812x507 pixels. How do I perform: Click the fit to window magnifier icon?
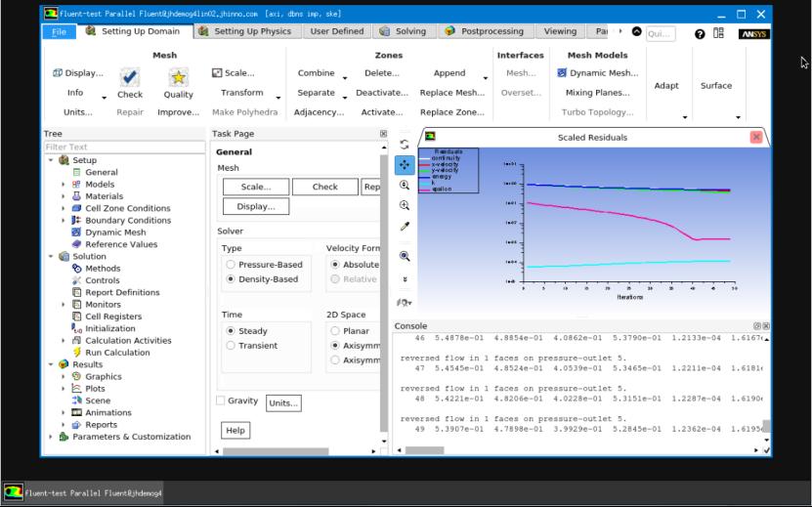(x=405, y=256)
